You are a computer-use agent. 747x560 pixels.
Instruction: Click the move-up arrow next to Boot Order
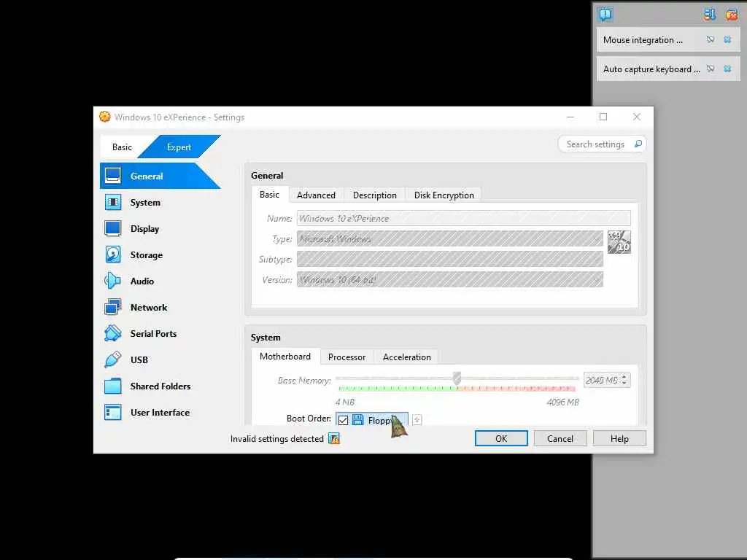(417, 419)
